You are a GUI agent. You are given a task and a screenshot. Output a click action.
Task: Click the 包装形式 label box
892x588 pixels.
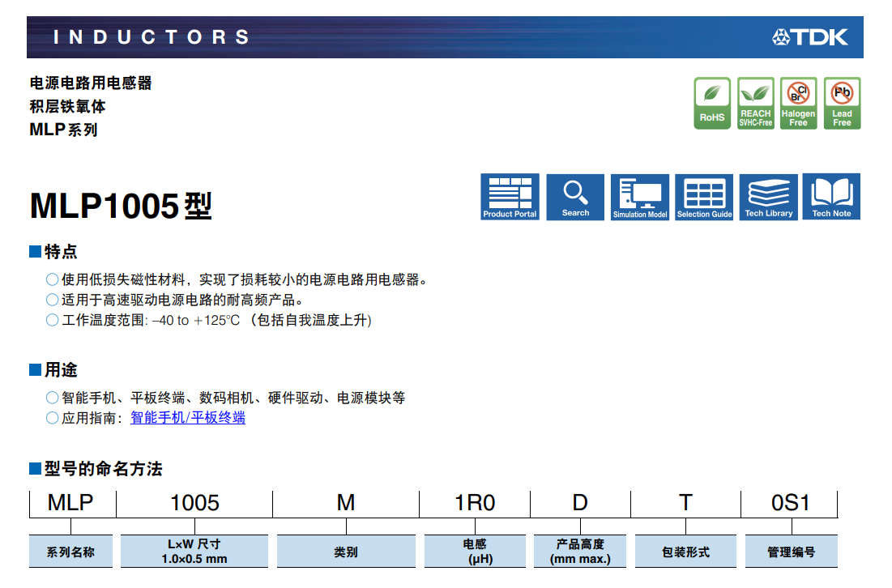(x=685, y=551)
